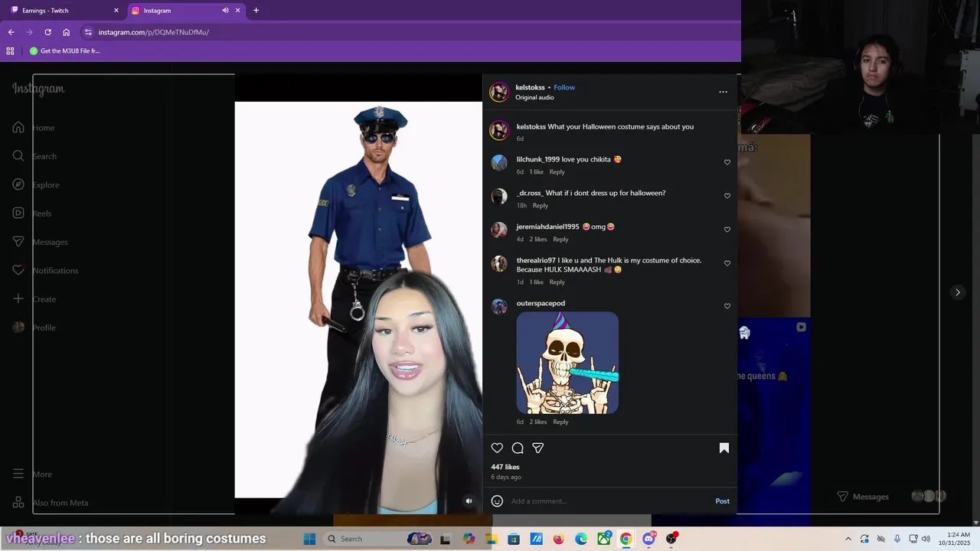Viewport: 980px width, 551px height.
Task: Open the More menu in sidebar
Action: [32, 474]
